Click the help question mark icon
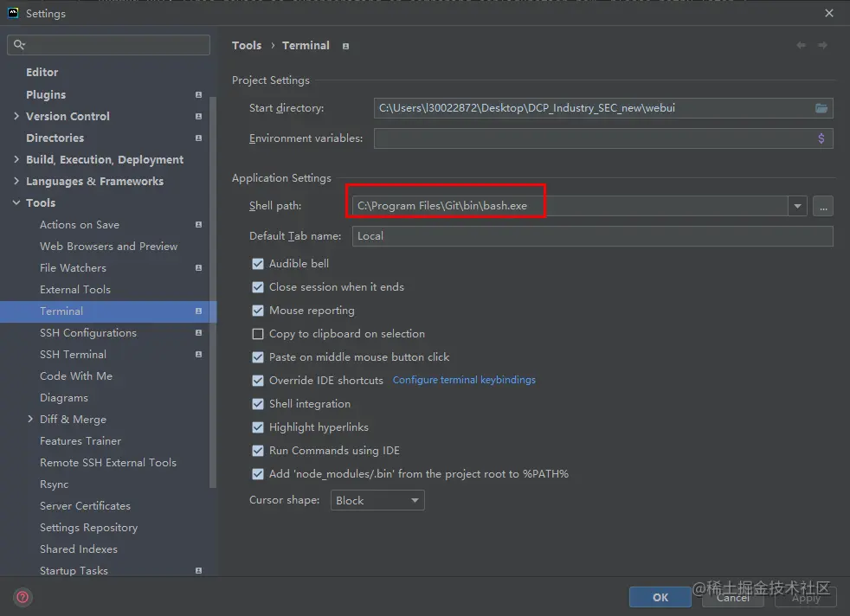Image resolution: width=850 pixels, height=616 pixels. click(x=23, y=597)
